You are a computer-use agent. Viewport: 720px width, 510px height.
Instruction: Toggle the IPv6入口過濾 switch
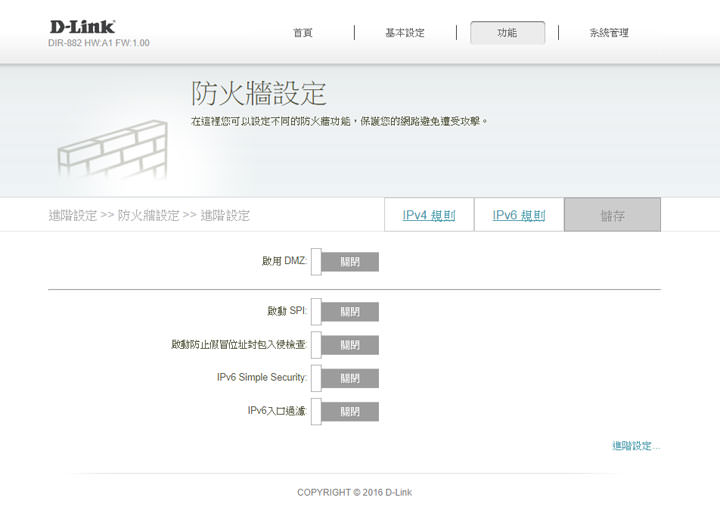pos(345,411)
